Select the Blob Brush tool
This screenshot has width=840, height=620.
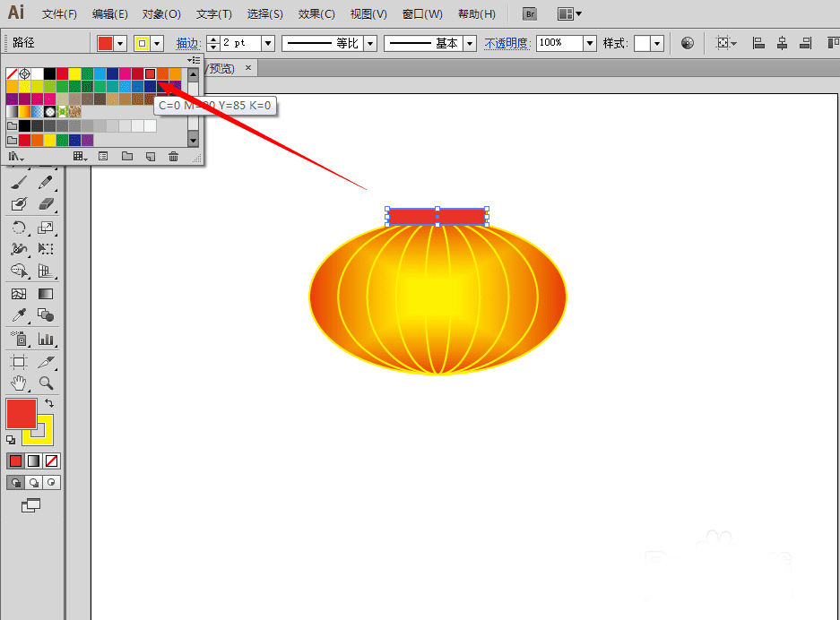click(20, 204)
